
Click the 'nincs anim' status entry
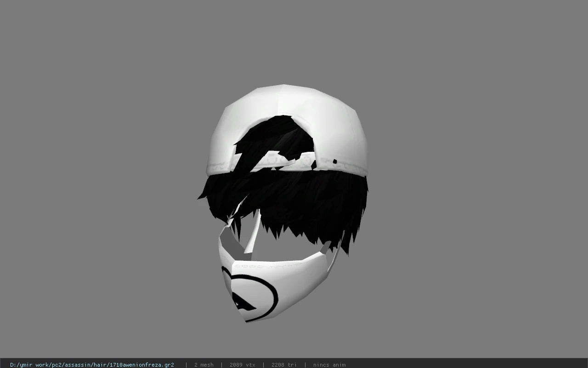coord(329,365)
